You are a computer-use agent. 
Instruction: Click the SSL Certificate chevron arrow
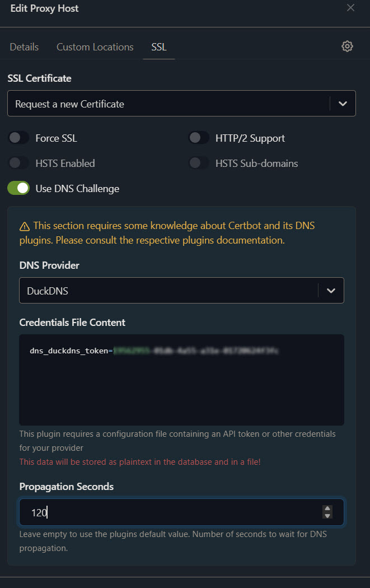pos(343,104)
